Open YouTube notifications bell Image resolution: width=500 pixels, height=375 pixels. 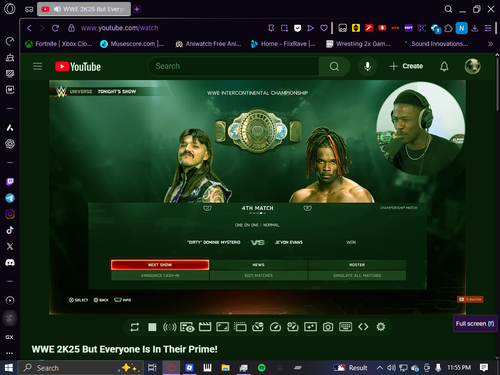pyautogui.click(x=444, y=66)
